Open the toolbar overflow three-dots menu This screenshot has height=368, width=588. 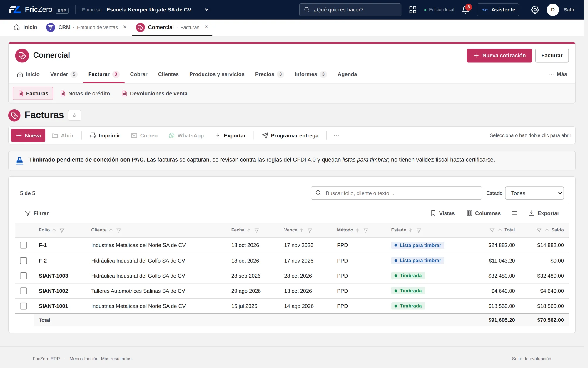click(x=336, y=135)
